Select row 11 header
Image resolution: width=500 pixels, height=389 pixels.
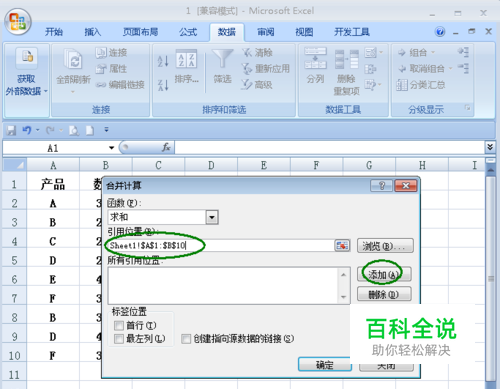click(14, 375)
